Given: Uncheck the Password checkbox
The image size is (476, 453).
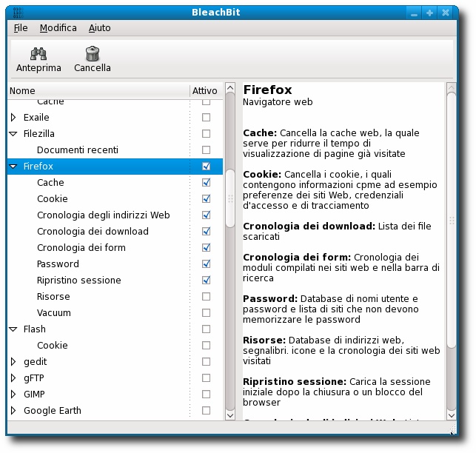Looking at the screenshot, I should point(206,264).
